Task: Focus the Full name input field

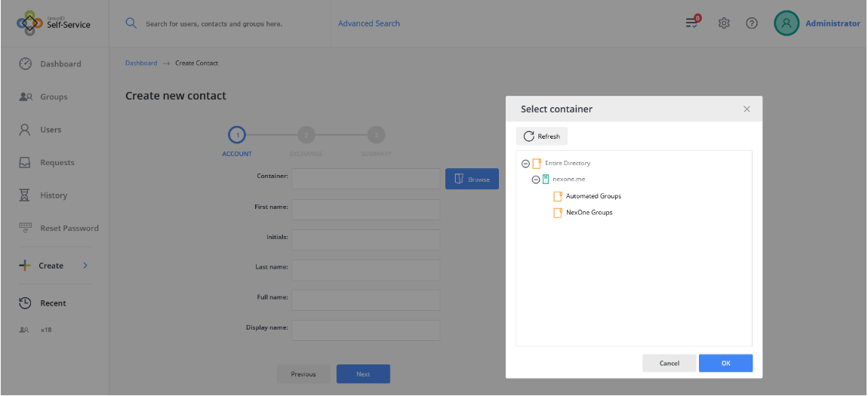Action: click(366, 300)
